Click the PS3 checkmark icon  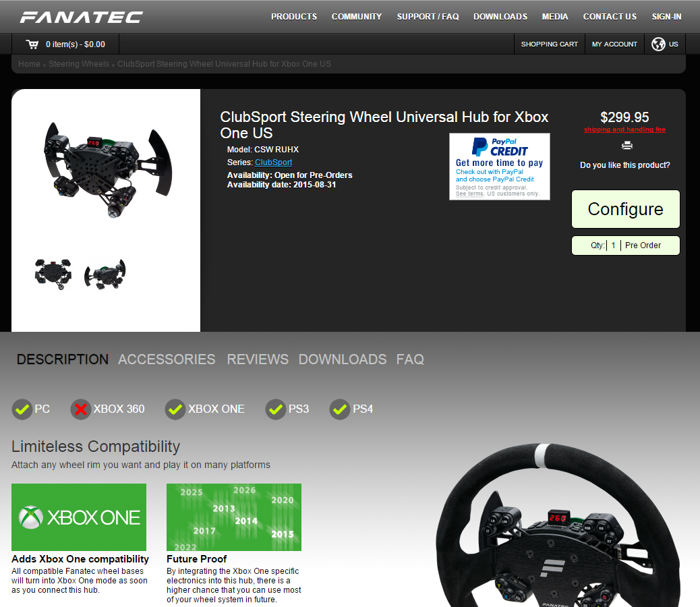click(x=275, y=409)
